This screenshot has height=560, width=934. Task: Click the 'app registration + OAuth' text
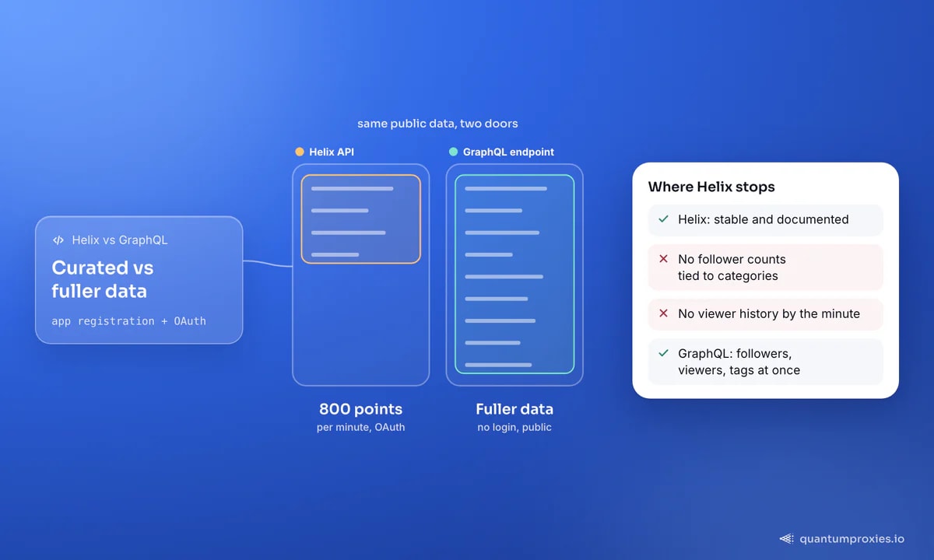click(128, 320)
